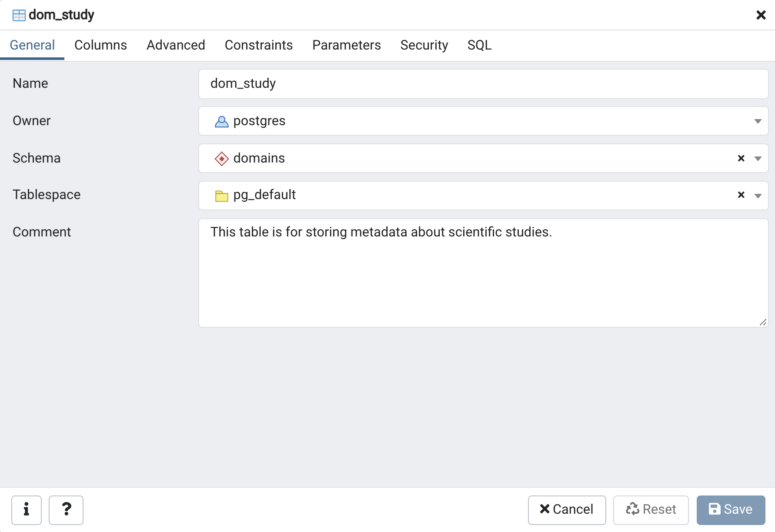Open help with the question mark icon

[x=66, y=510]
